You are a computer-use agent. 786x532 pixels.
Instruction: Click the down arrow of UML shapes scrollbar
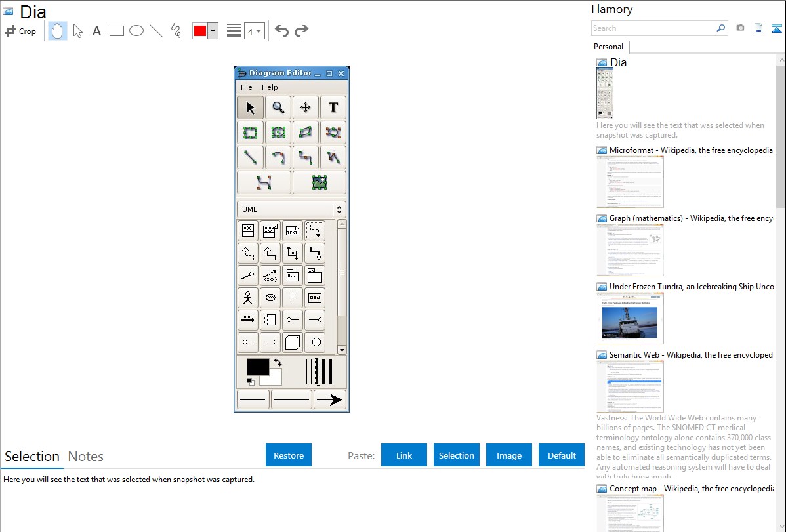click(x=342, y=350)
